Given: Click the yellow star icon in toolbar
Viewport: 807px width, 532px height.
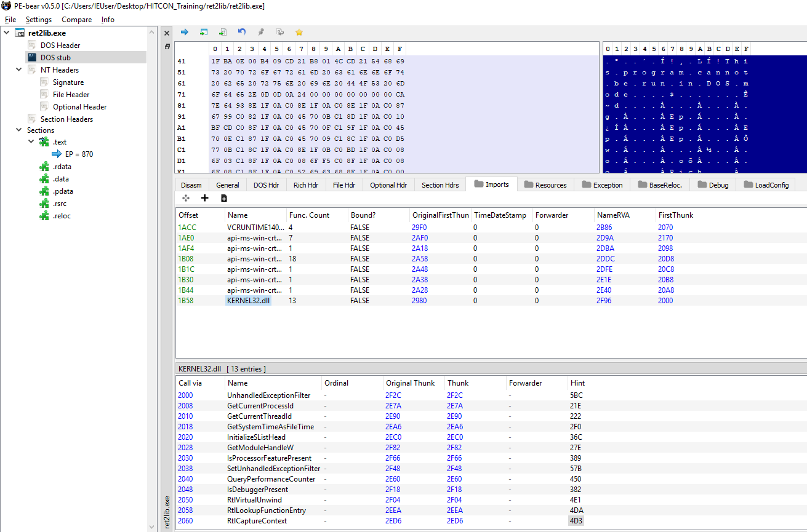Looking at the screenshot, I should click(x=299, y=32).
